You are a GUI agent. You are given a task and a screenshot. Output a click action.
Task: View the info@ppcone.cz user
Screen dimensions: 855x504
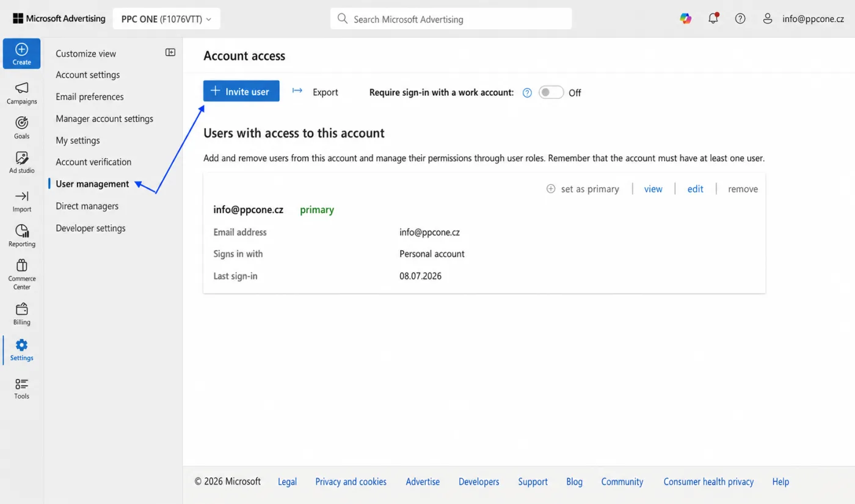653,189
